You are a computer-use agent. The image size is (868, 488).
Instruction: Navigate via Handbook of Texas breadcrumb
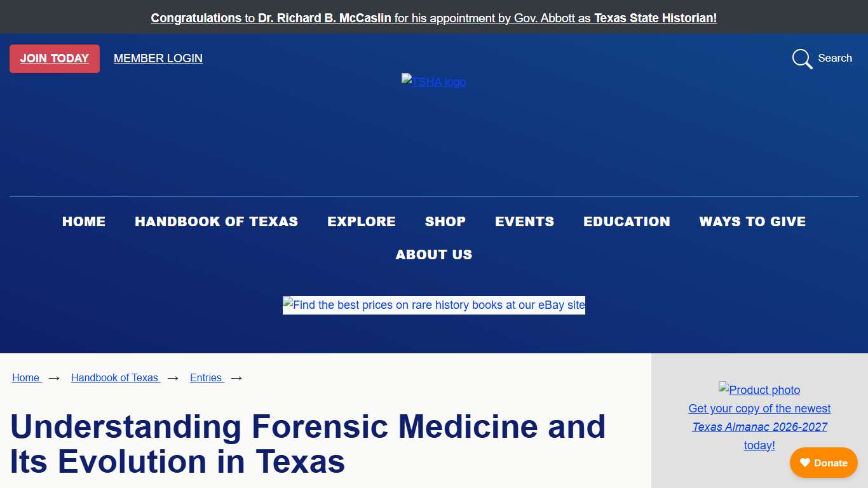[x=115, y=377]
